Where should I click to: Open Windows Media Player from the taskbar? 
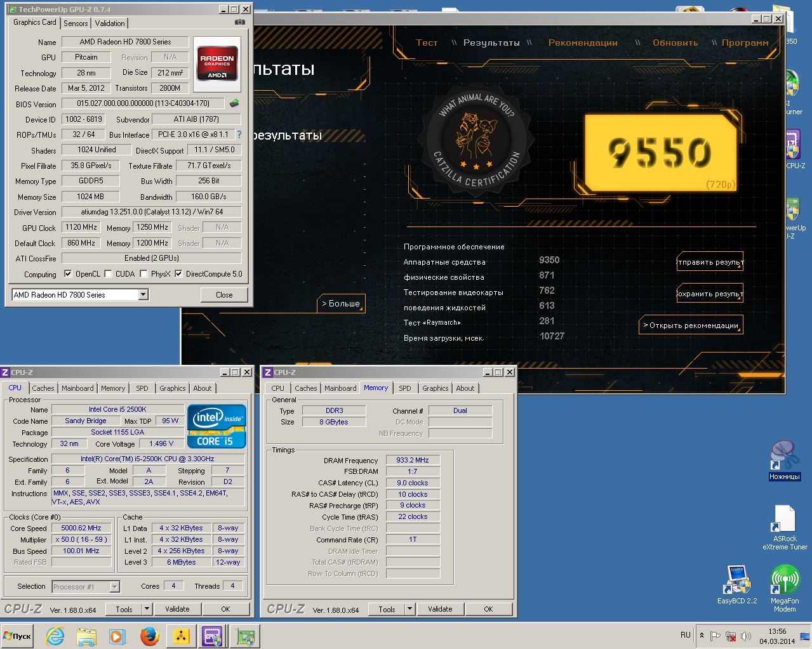click(x=117, y=636)
